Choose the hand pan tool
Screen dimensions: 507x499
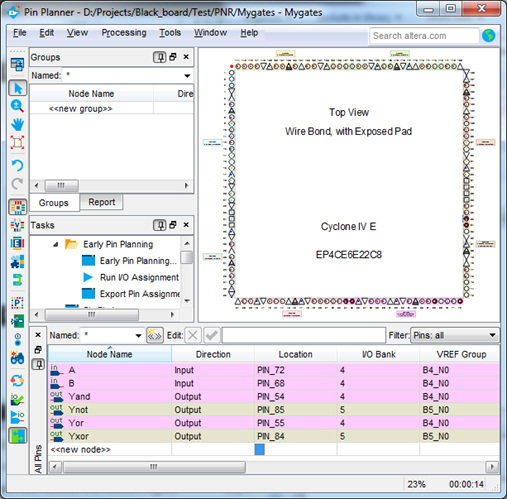click(x=17, y=124)
